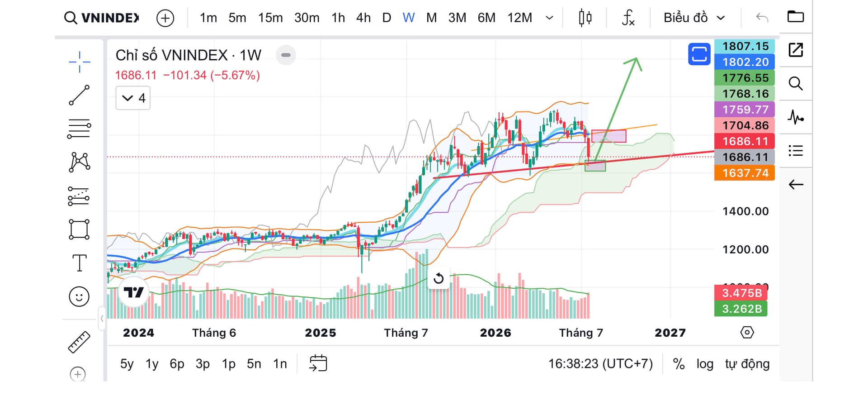868x401 pixels.
Task: Click the chart title Chỉ số VNINDEX · 1W
Action: coord(189,55)
